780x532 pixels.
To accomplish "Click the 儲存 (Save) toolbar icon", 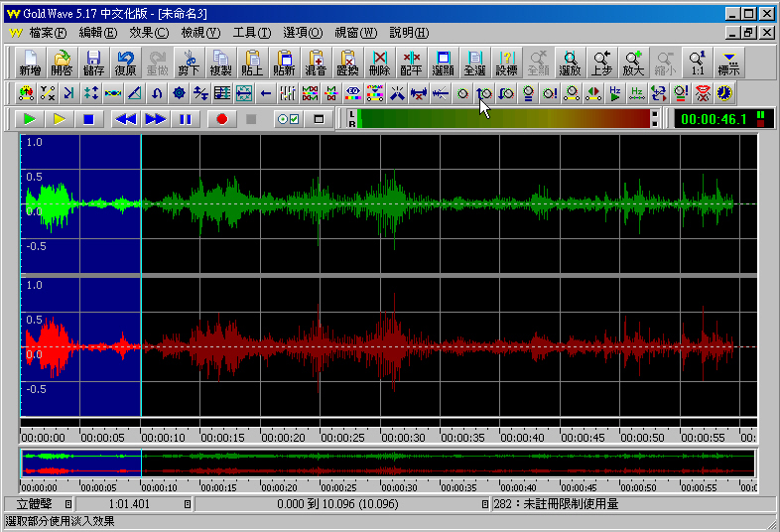I will tap(93, 64).
